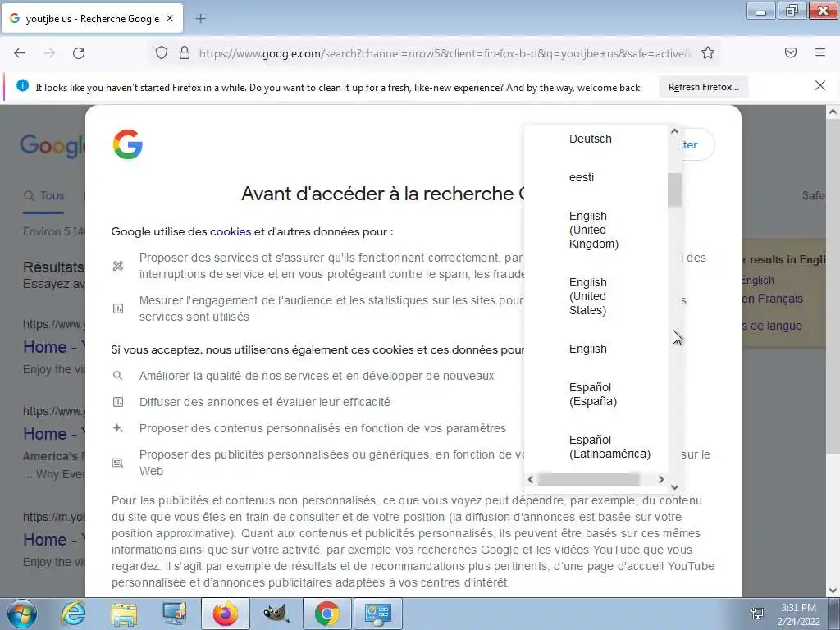Open Windows Explorer folder from taskbar
Screen dimensions: 840x630
point(124,614)
